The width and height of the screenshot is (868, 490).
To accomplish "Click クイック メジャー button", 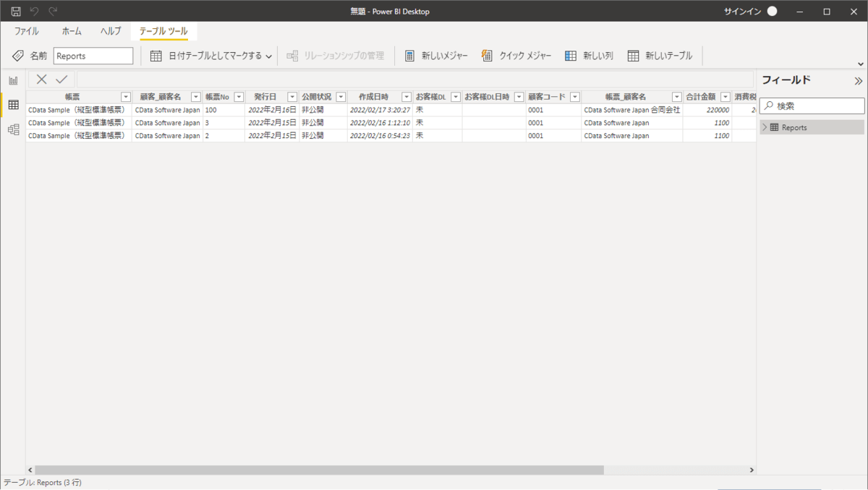I will [x=516, y=56].
